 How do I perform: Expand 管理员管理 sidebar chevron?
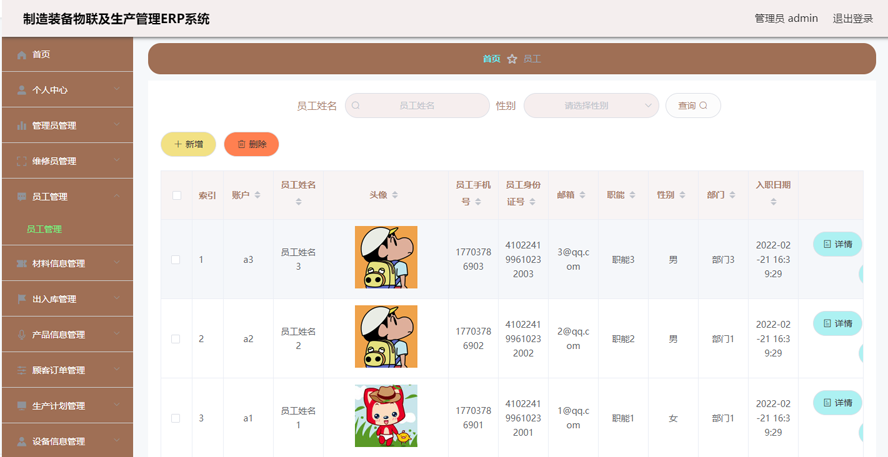117,125
